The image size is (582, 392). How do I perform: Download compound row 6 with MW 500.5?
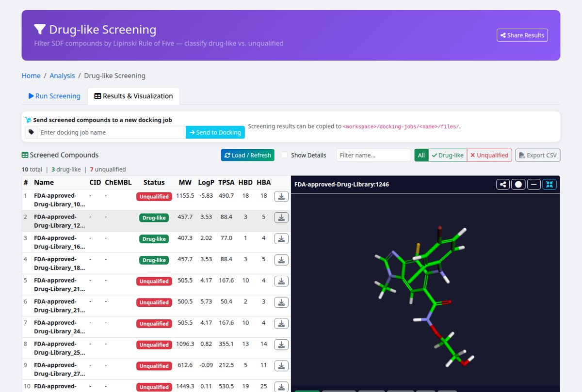point(281,302)
